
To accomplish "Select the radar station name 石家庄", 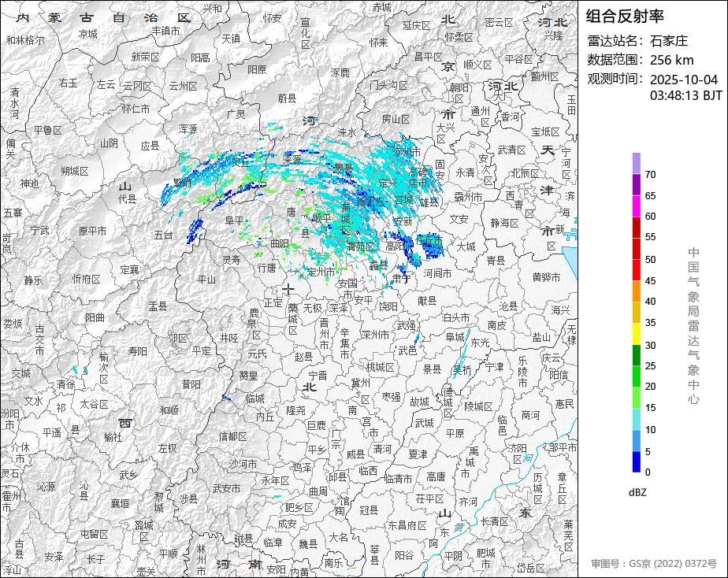I will (x=669, y=41).
